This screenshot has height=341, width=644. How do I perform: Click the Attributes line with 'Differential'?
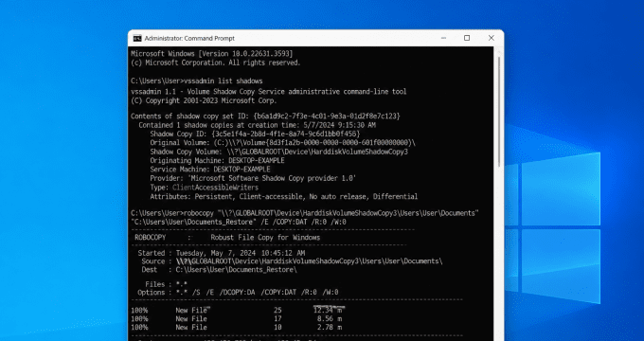click(x=283, y=196)
